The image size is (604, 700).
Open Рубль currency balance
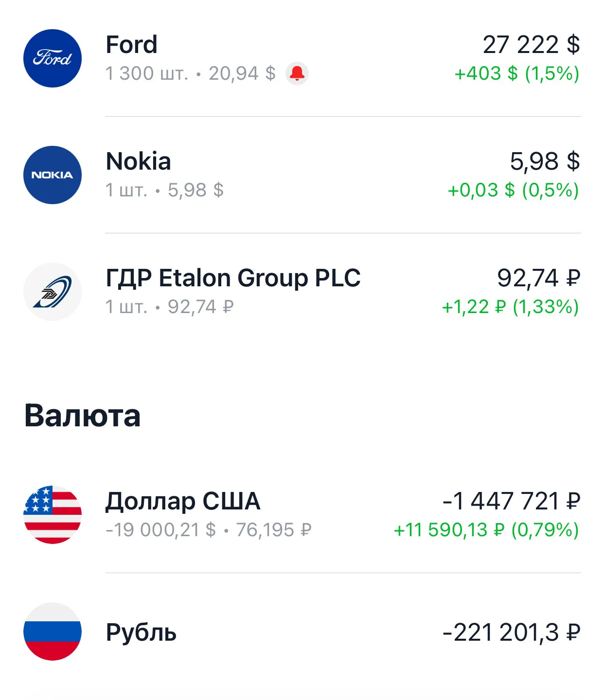click(x=302, y=631)
